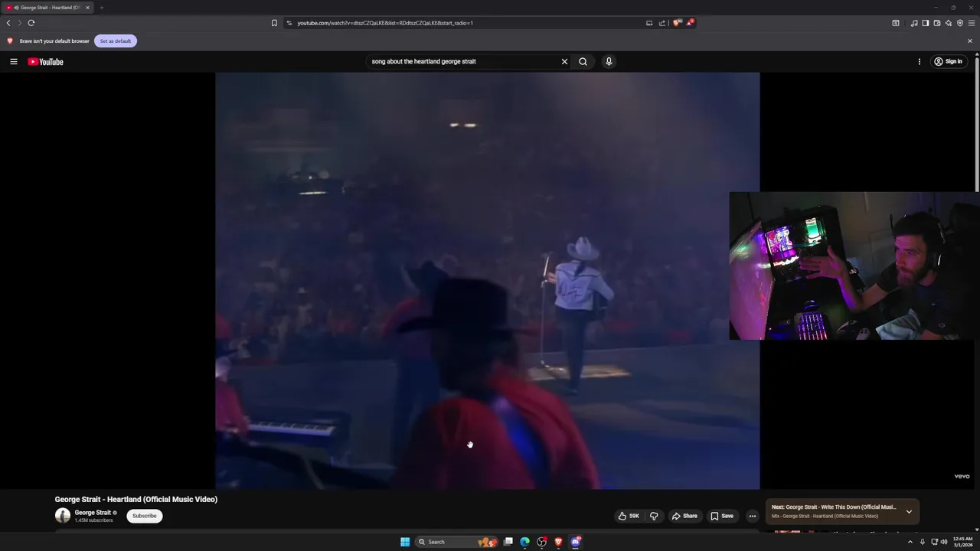Click the Vevo logo in video

[962, 476]
